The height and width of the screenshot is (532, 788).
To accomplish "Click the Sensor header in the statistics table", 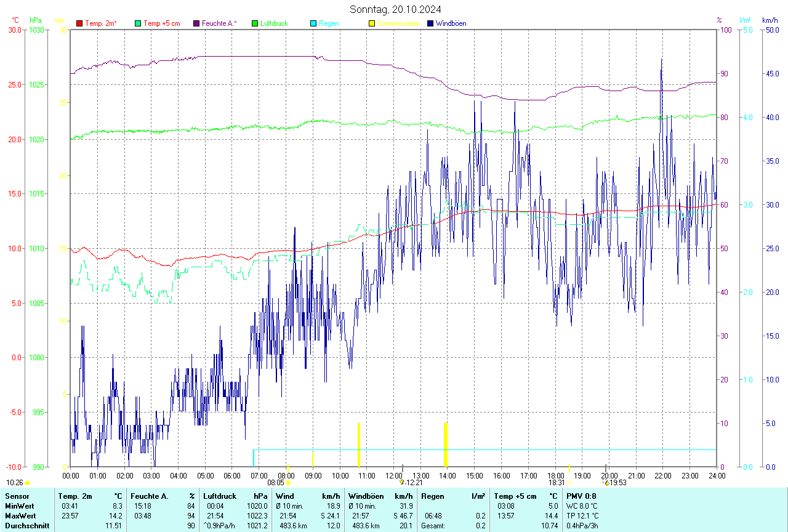I will point(17,496).
